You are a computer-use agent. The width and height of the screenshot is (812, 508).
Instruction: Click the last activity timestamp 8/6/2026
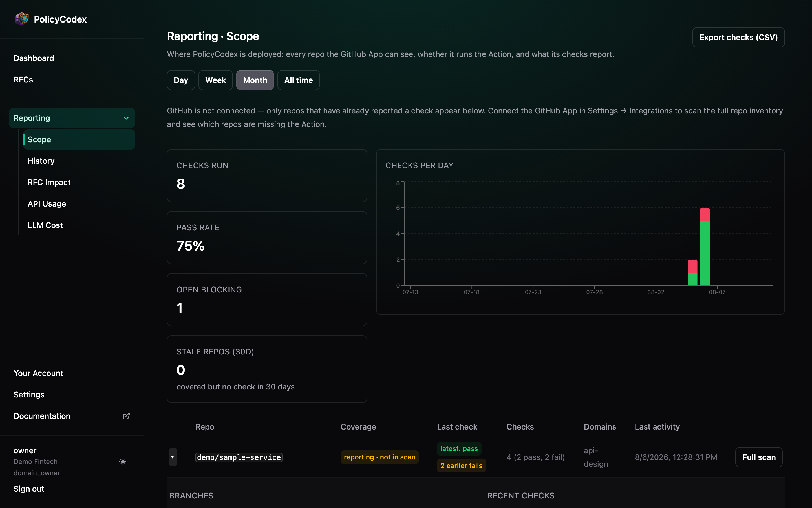[x=676, y=457]
